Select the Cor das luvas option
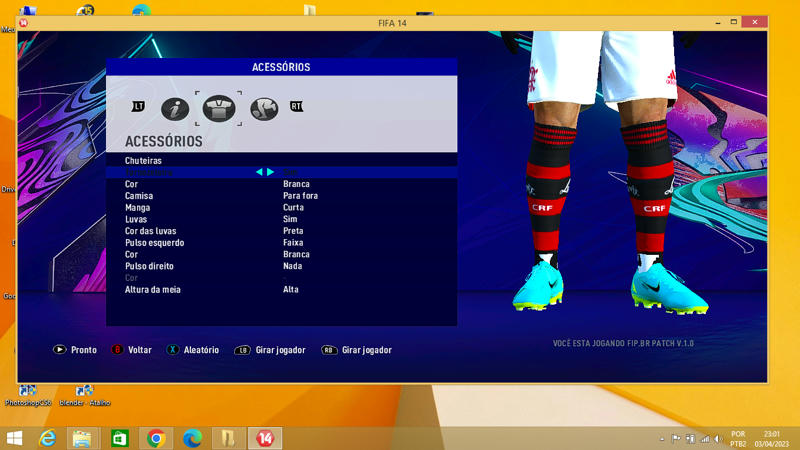The height and width of the screenshot is (450, 800). point(151,231)
